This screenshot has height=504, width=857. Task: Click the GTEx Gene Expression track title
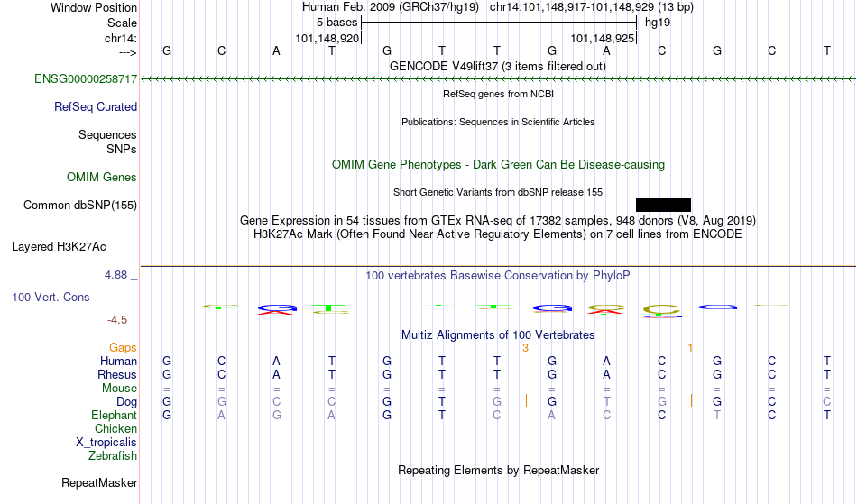click(498, 221)
